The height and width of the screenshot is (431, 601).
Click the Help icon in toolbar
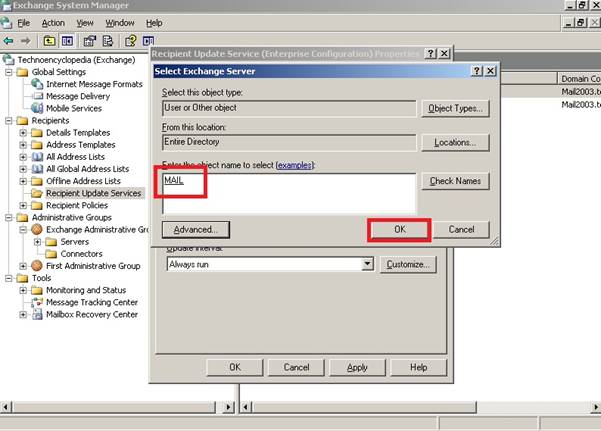130,41
